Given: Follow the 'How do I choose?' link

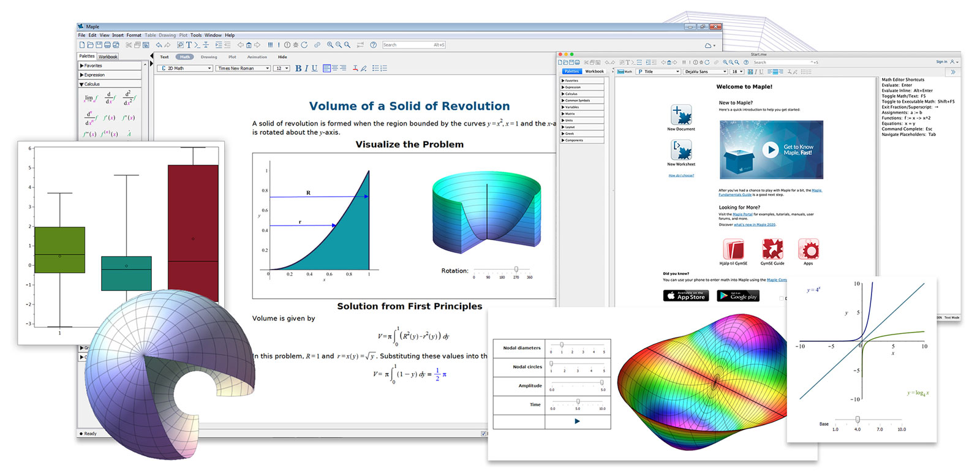Looking at the screenshot, I should point(681,175).
